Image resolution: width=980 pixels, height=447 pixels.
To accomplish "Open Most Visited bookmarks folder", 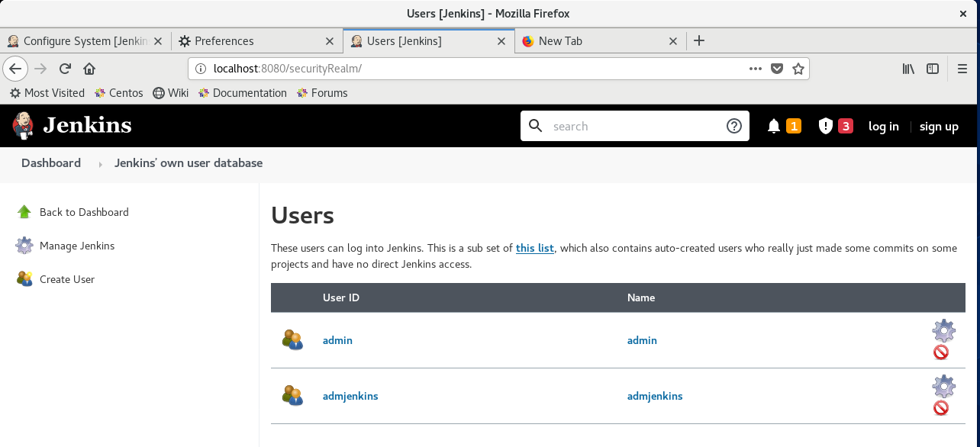I will (x=47, y=93).
